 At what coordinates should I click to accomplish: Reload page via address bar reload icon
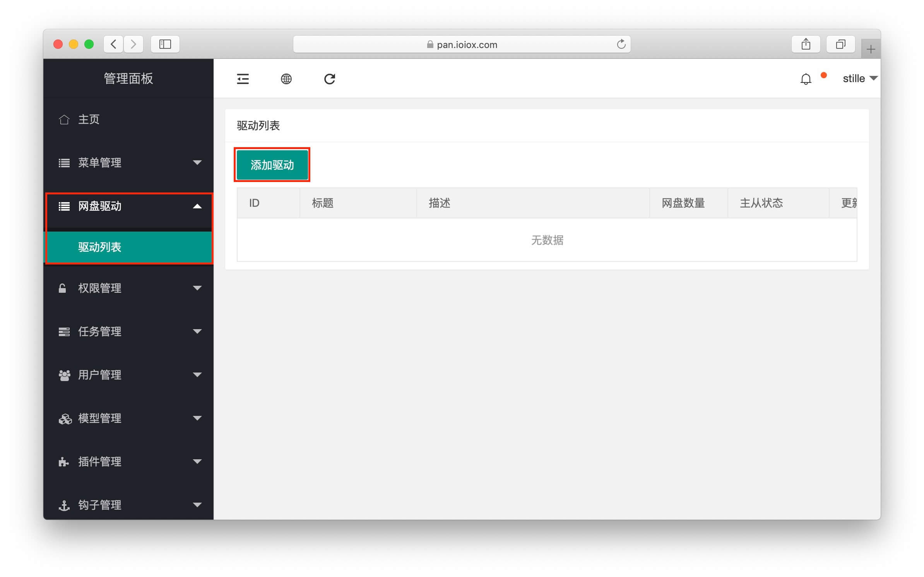pos(621,44)
